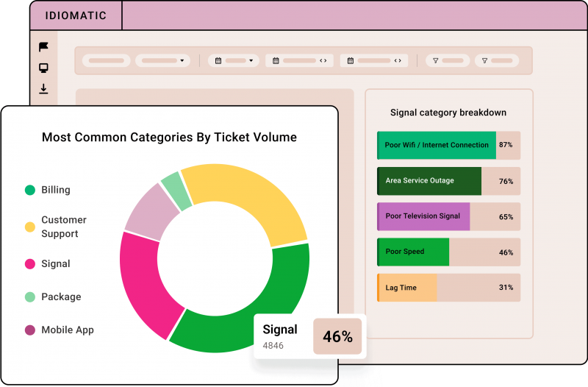Select the Poor Speed bar

448,252
